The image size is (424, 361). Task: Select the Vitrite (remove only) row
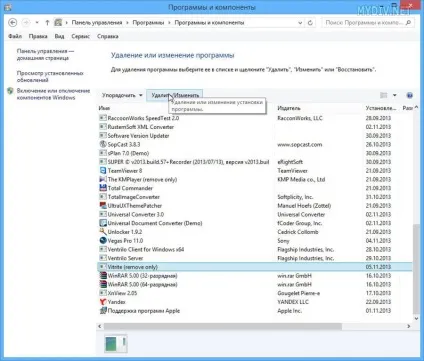255,267
